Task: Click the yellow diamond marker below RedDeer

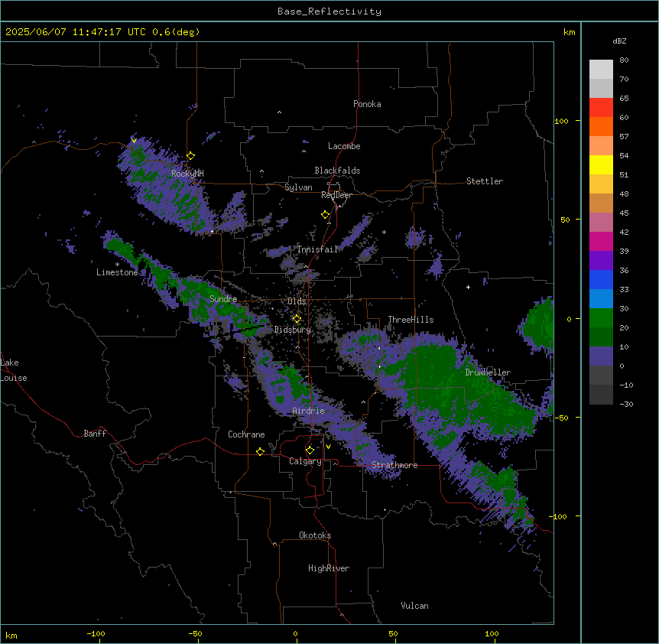Action: pyautogui.click(x=326, y=215)
